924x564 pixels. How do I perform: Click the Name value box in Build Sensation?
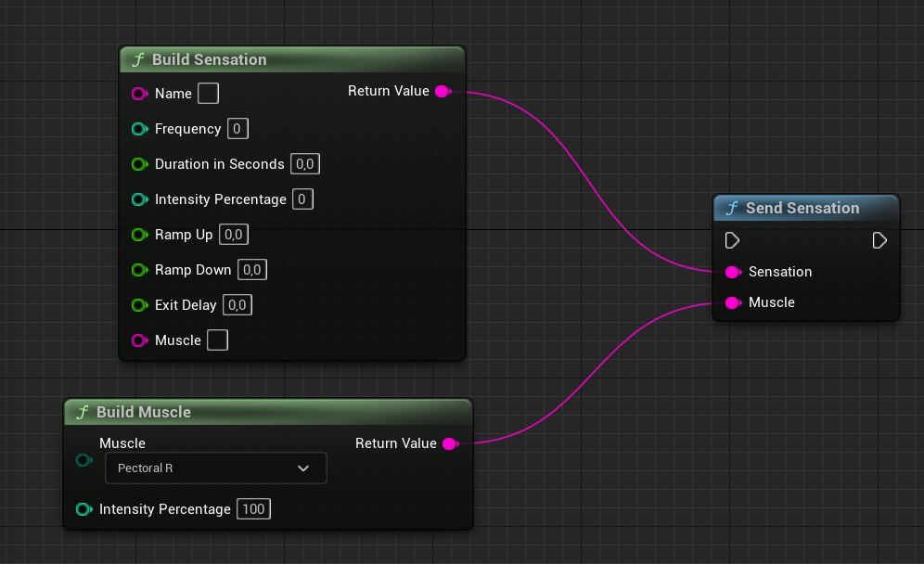209,94
